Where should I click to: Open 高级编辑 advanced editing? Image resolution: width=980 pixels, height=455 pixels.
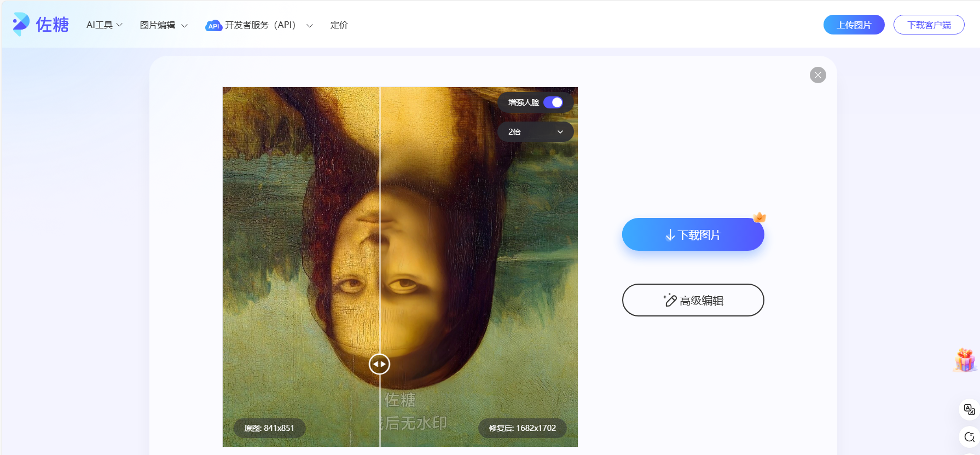pos(693,300)
